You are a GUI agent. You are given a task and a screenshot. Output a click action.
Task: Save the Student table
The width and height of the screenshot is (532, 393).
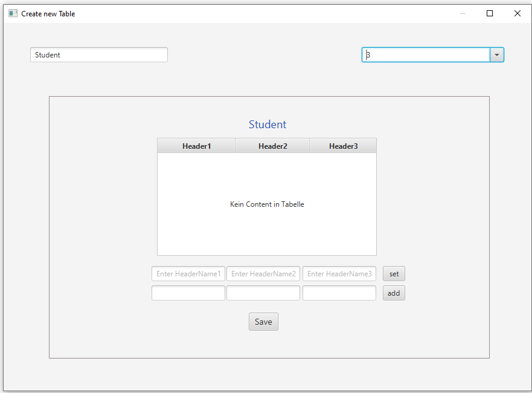(x=263, y=321)
